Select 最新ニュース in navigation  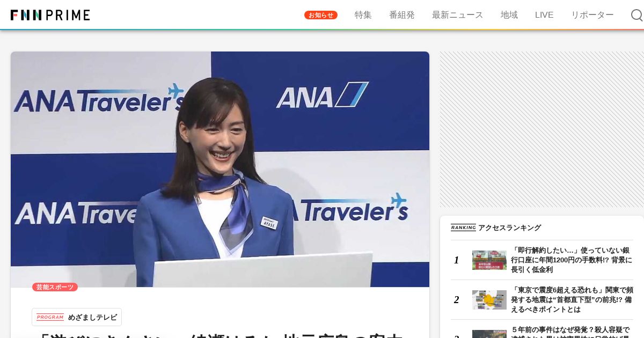(x=458, y=15)
